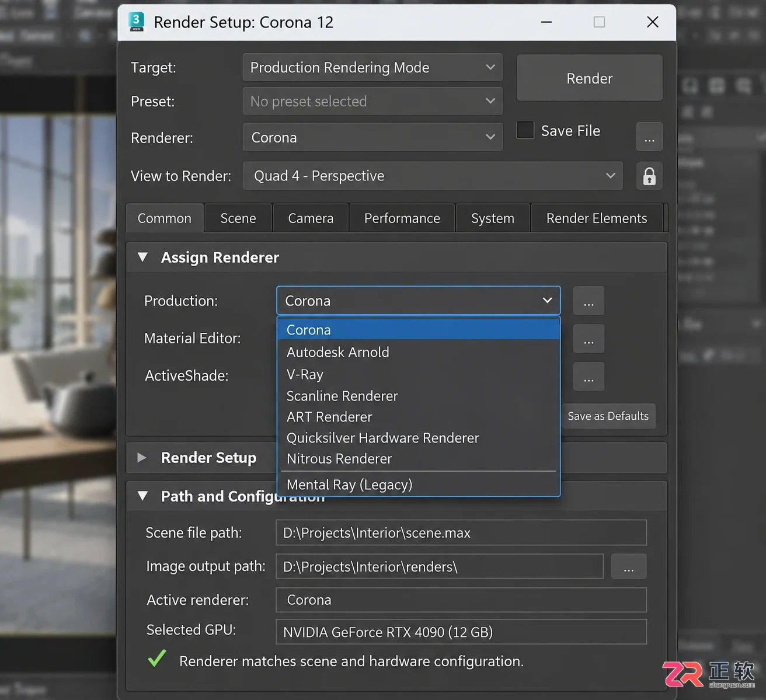Click the browse button next to Save File
The image size is (766, 700).
coord(649,137)
